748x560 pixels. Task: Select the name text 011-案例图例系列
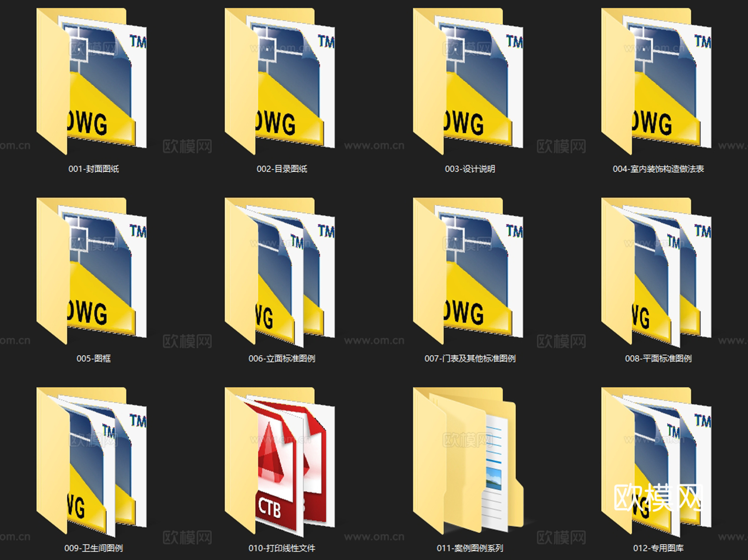(470, 548)
